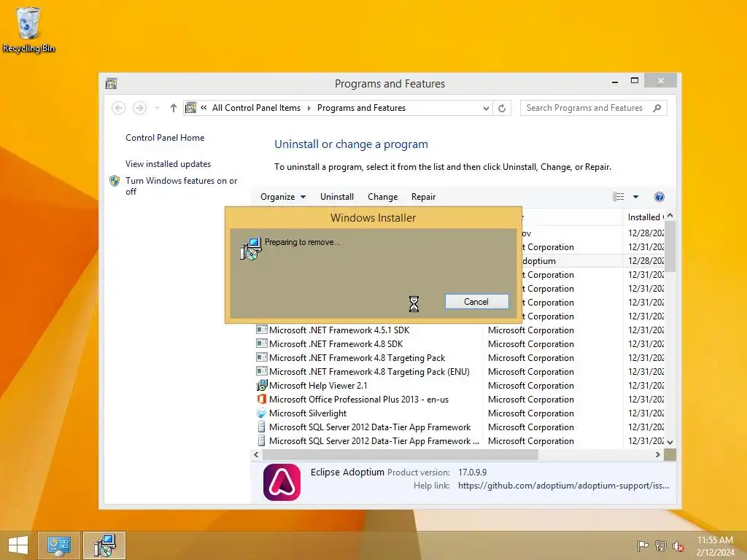Click the horizontal scrollbar thumb

click(x=400, y=455)
